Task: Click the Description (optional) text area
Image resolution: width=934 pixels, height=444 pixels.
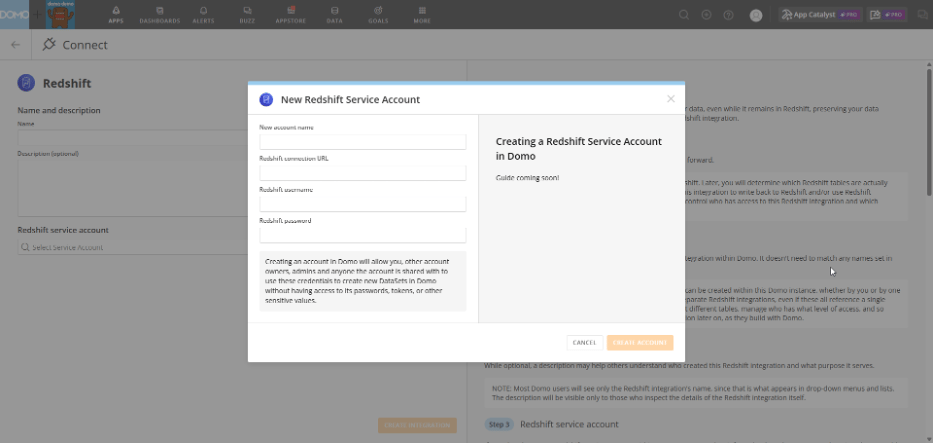Action: [132, 188]
